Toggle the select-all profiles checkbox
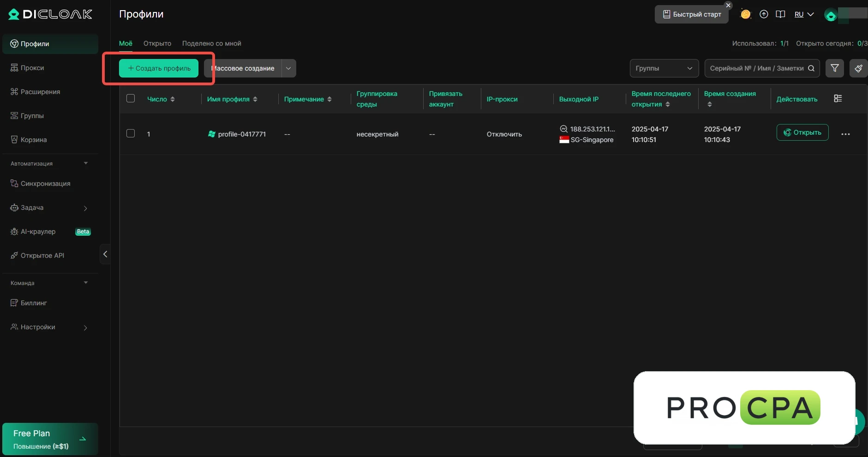 131,98
